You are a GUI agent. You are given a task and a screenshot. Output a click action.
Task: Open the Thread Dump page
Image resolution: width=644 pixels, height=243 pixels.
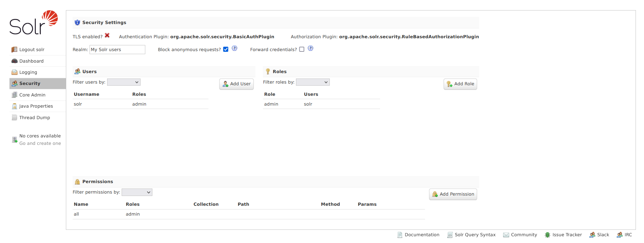pos(38,117)
